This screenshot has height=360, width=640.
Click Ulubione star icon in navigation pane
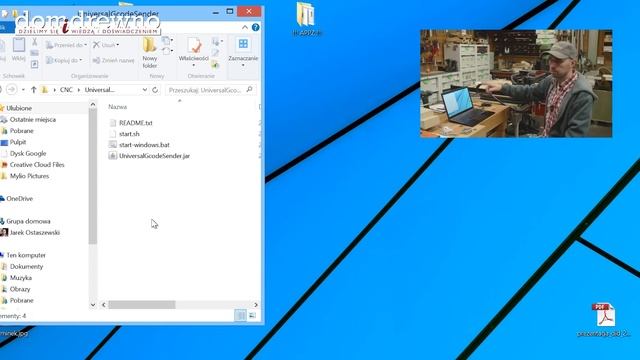2,108
